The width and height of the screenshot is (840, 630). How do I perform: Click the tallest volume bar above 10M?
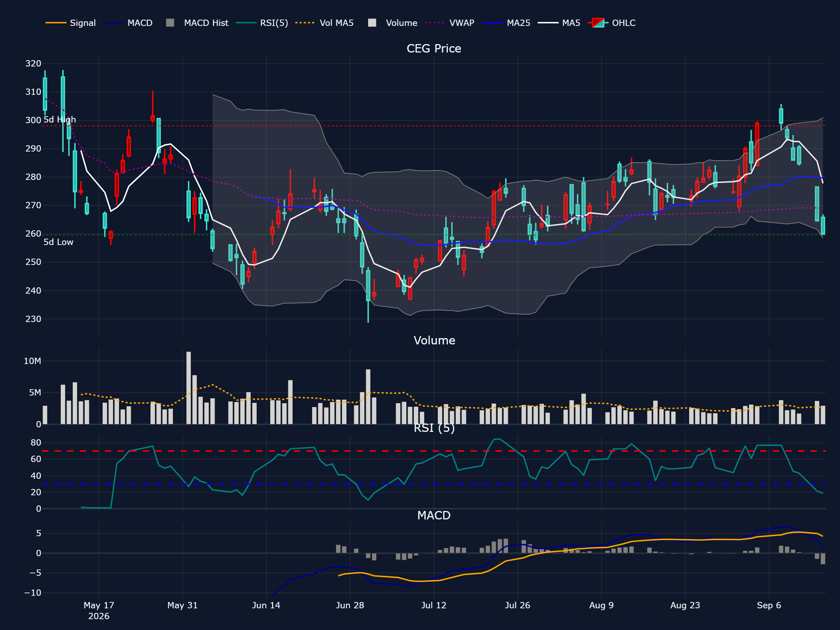(x=189, y=388)
